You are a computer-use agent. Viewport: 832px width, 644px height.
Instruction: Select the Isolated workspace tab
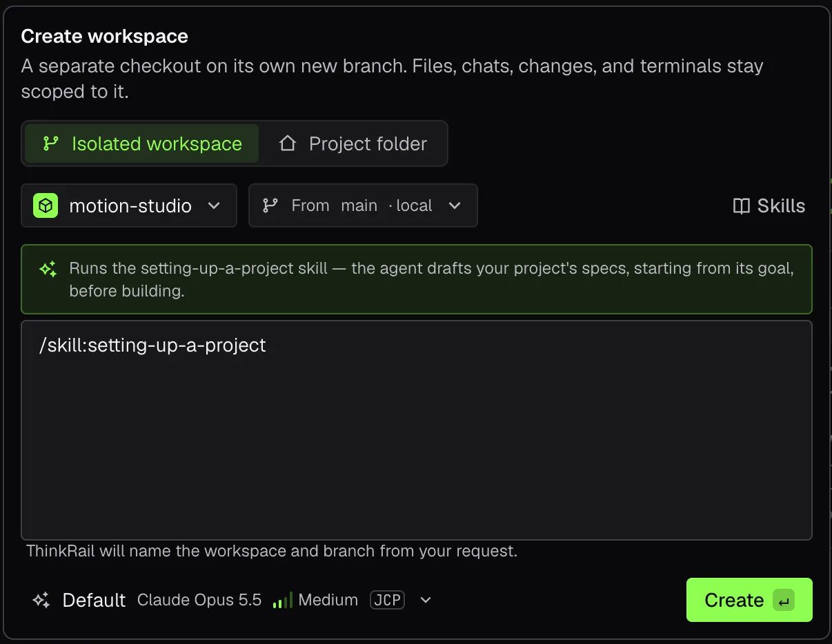tap(141, 143)
